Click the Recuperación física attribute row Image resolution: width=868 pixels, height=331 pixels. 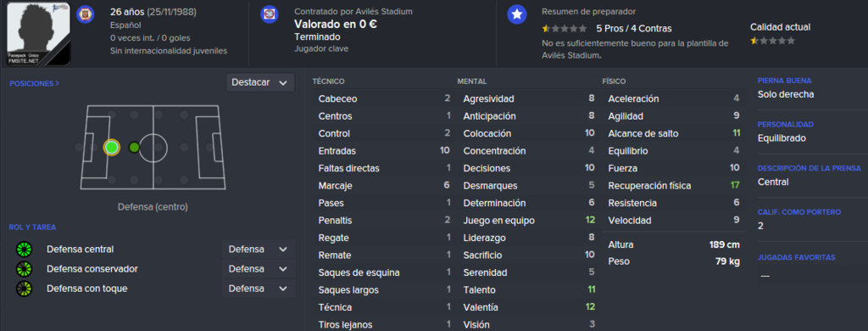(x=674, y=185)
